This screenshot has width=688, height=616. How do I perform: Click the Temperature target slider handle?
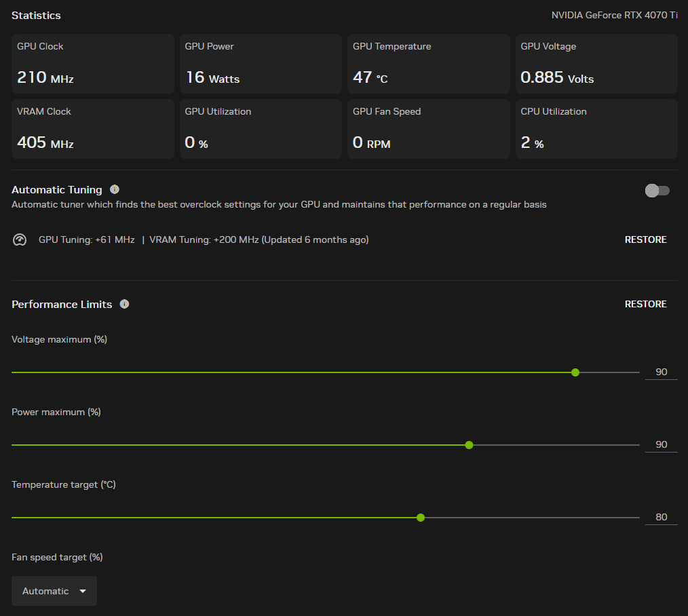click(421, 518)
